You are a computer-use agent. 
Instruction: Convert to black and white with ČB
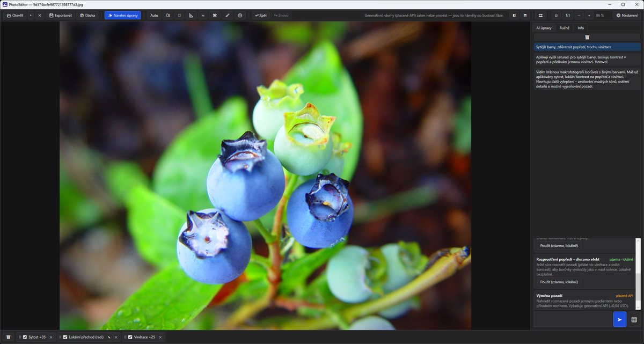168,16
